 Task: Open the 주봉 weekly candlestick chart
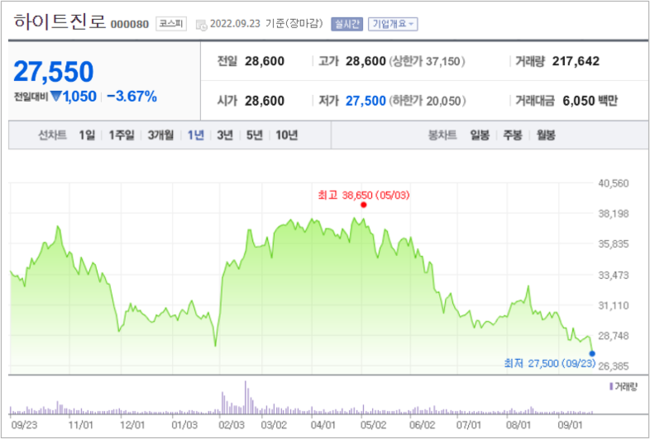coord(515,134)
